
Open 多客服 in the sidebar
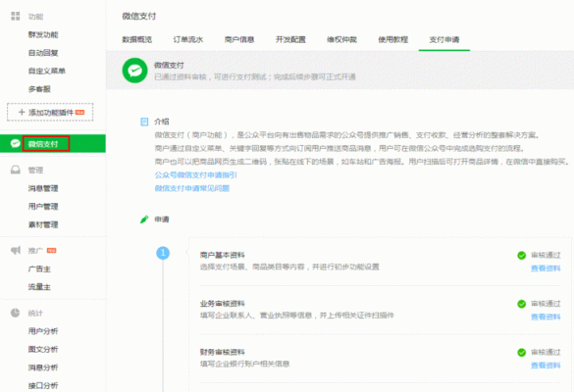pyautogui.click(x=39, y=89)
